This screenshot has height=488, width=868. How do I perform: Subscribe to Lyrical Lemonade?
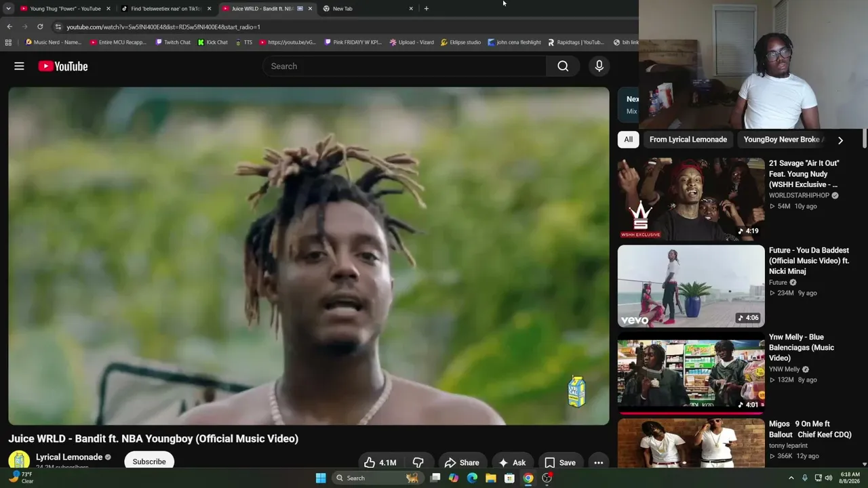click(x=149, y=462)
